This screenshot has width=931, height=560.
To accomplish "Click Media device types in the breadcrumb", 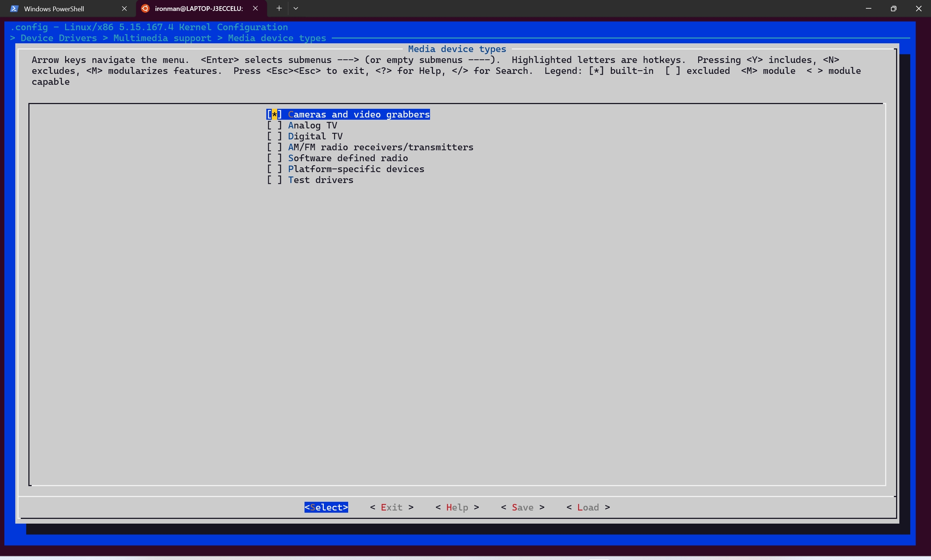I will pos(277,38).
